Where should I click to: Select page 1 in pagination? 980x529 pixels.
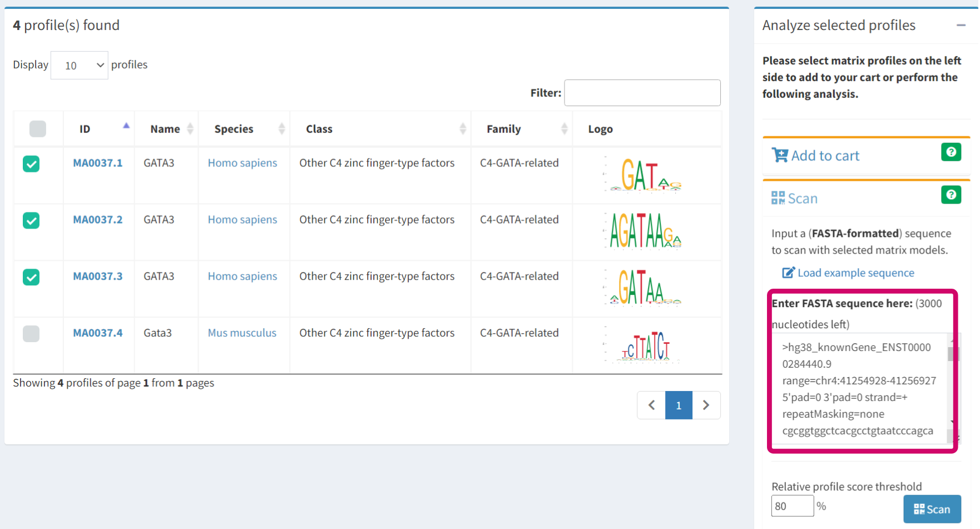(x=679, y=405)
